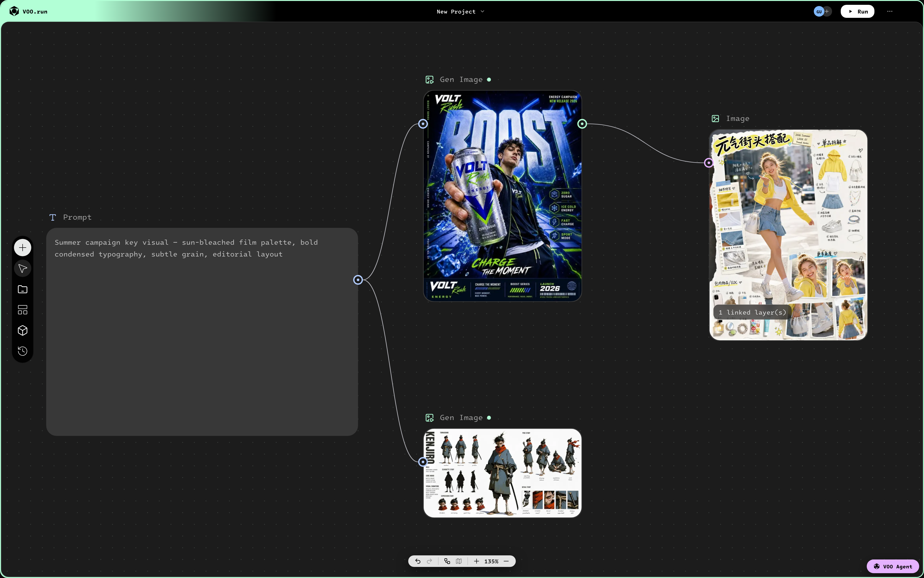Toggle the minimap icon
Screen dimensions: 924x578
pyautogui.click(x=459, y=561)
